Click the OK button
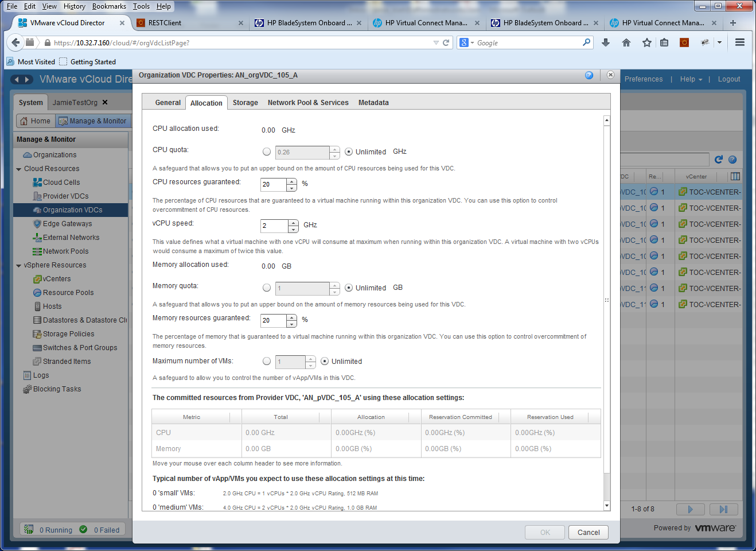Image resolution: width=756 pixels, height=551 pixels. [x=545, y=533]
